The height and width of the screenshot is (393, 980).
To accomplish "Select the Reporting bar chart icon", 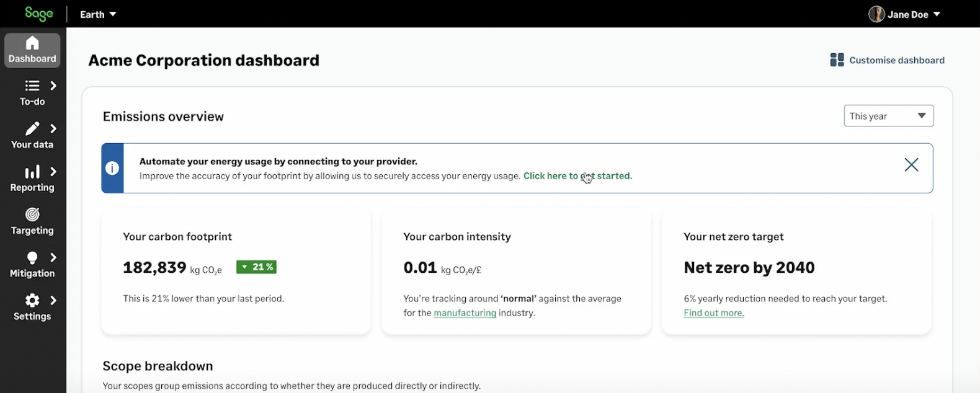I will tap(32, 172).
